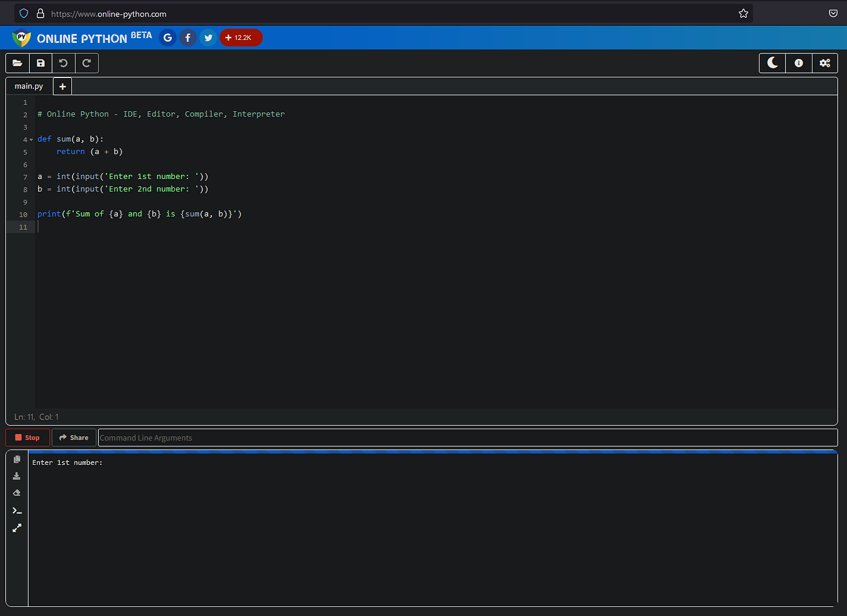
Task: Bookmark the page with the star
Action: tap(744, 13)
